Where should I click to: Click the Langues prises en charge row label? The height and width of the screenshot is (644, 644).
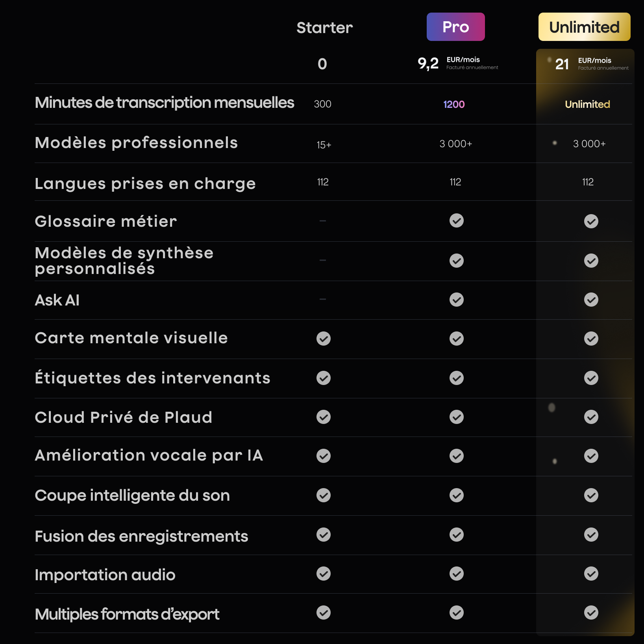(x=145, y=183)
